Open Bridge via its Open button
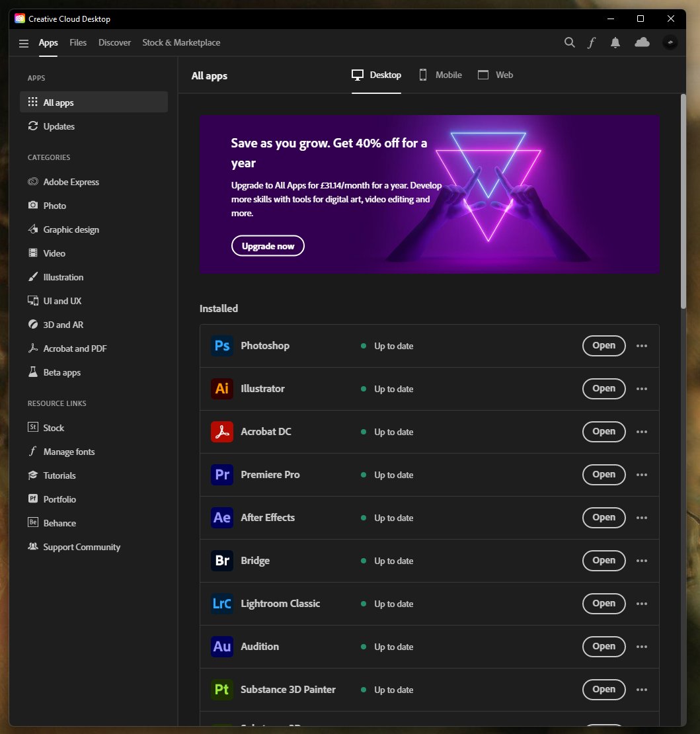The image size is (700, 734). 603,560
